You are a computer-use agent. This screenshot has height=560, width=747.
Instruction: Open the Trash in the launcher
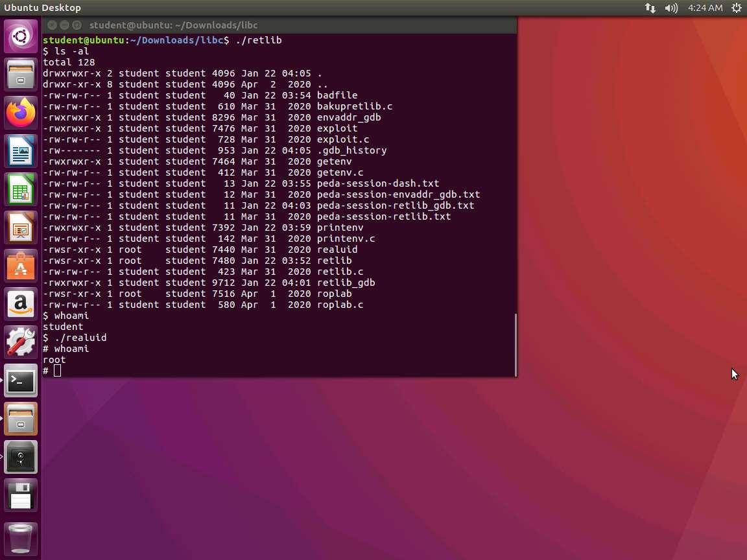point(21,538)
